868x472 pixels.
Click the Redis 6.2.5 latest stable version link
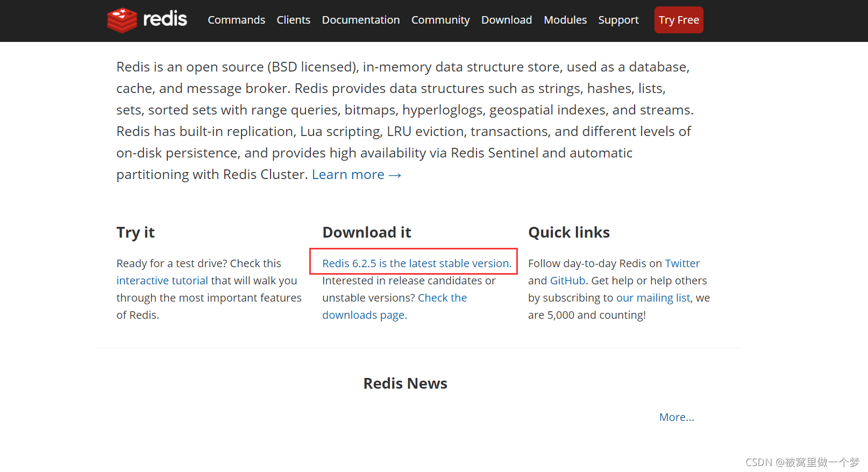[x=417, y=263]
